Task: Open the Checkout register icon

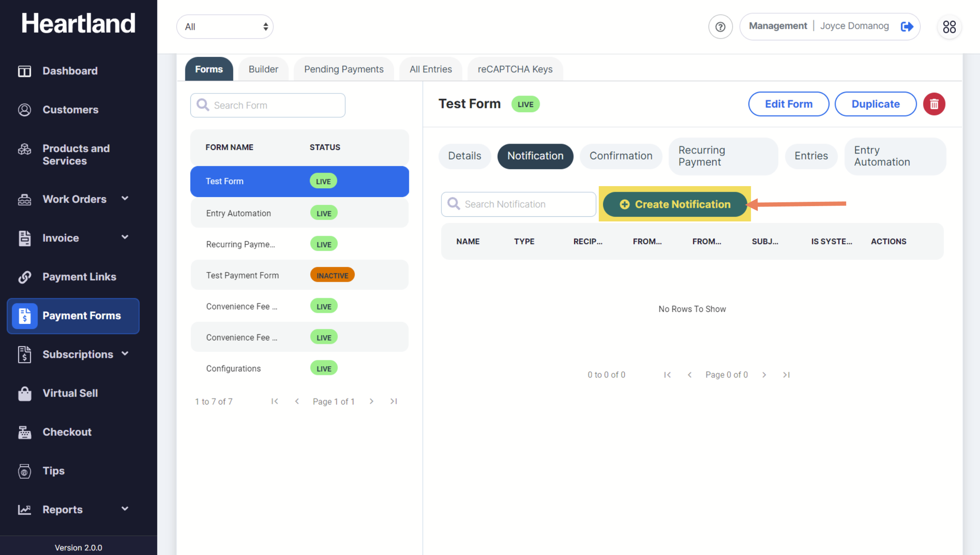Action: 25,432
